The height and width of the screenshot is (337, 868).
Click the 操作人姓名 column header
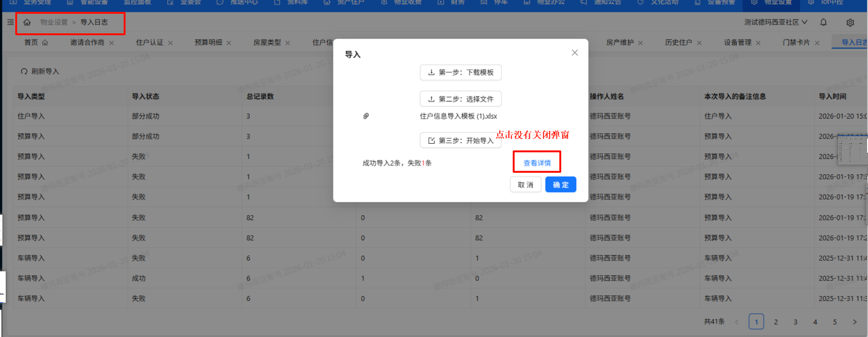[x=607, y=97]
